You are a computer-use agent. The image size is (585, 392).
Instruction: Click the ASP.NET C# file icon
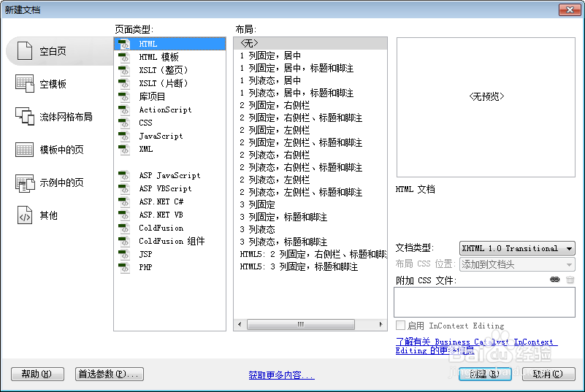tap(124, 201)
